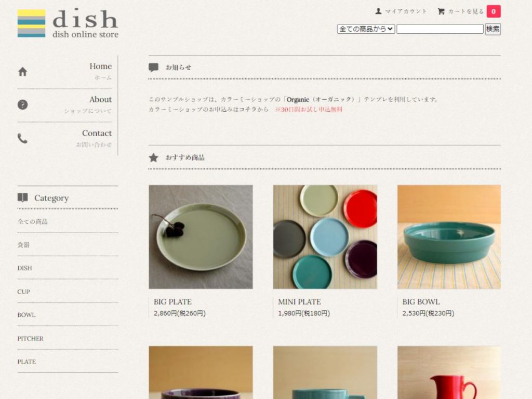Open the CUP category
Screen dimensions: 532x399
click(24, 291)
